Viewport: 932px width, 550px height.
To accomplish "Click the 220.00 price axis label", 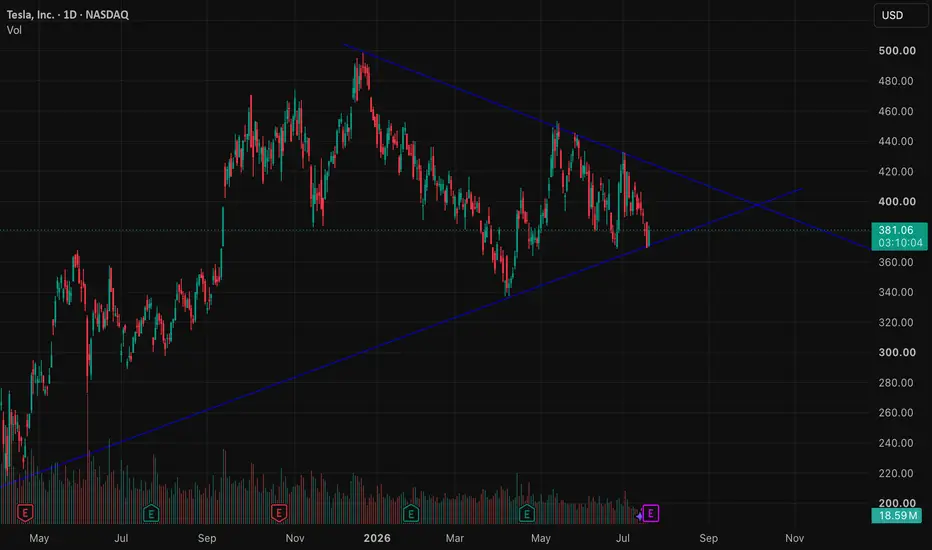I will pos(896,473).
